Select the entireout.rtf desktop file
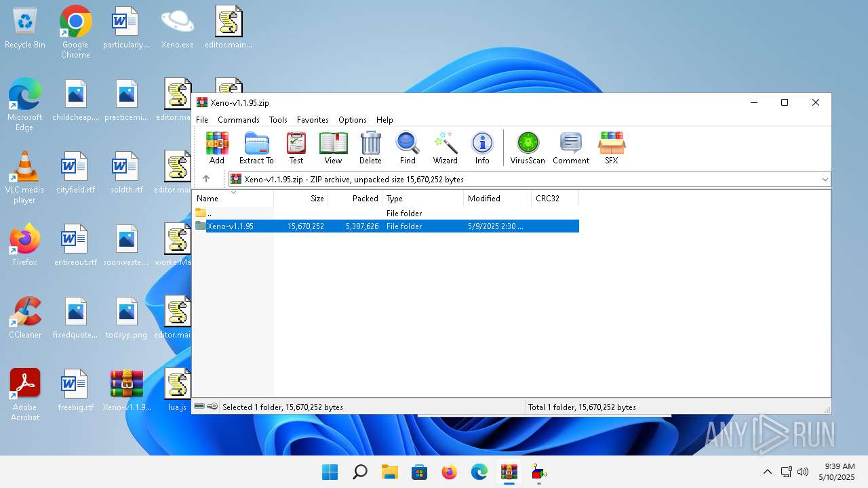 click(x=75, y=245)
